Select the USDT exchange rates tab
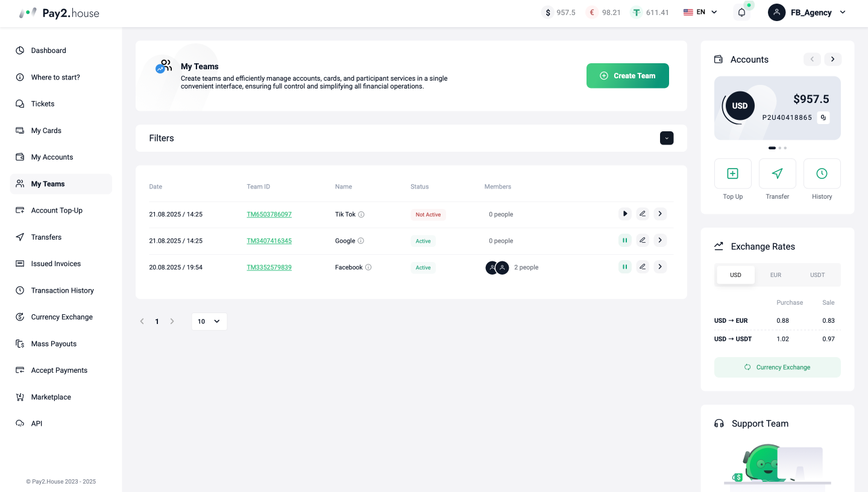 817,275
